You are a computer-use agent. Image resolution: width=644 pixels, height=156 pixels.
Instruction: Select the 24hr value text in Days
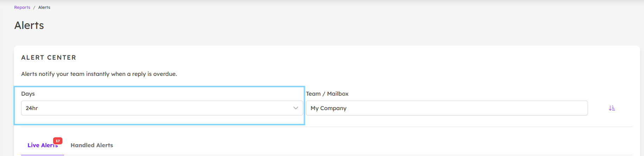coord(32,108)
